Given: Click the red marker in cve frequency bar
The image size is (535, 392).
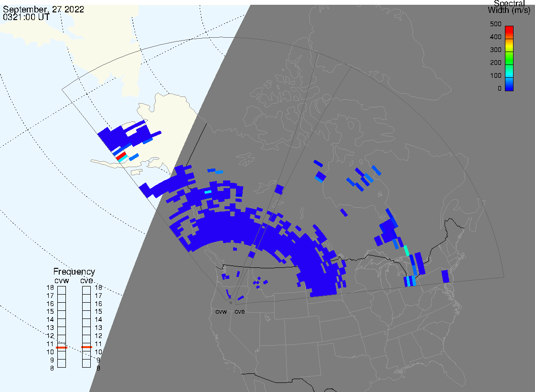Looking at the screenshot, I should 86,347.
